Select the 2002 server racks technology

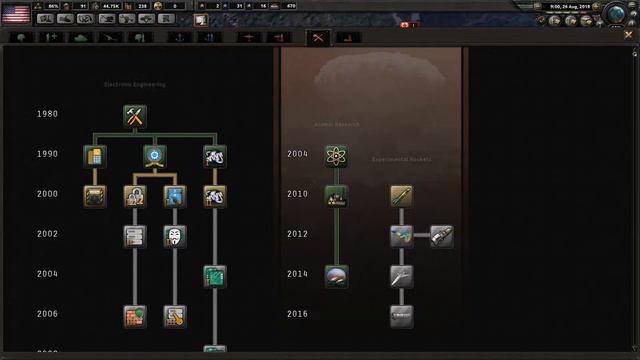click(135, 236)
